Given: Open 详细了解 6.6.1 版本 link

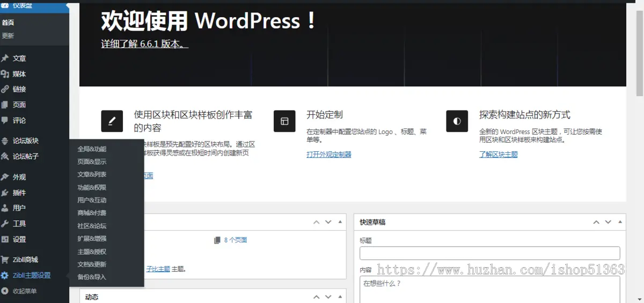Looking at the screenshot, I should [145, 44].
